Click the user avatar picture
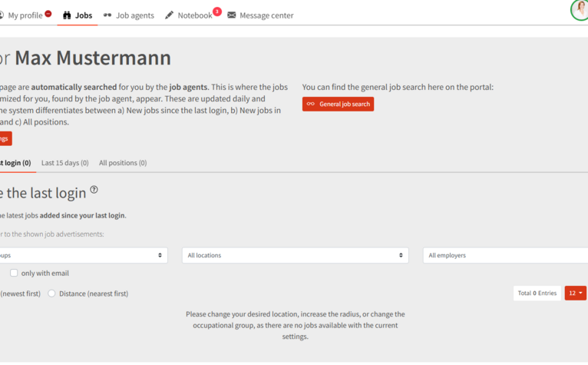Screen dimensions: 588x365 580,10
